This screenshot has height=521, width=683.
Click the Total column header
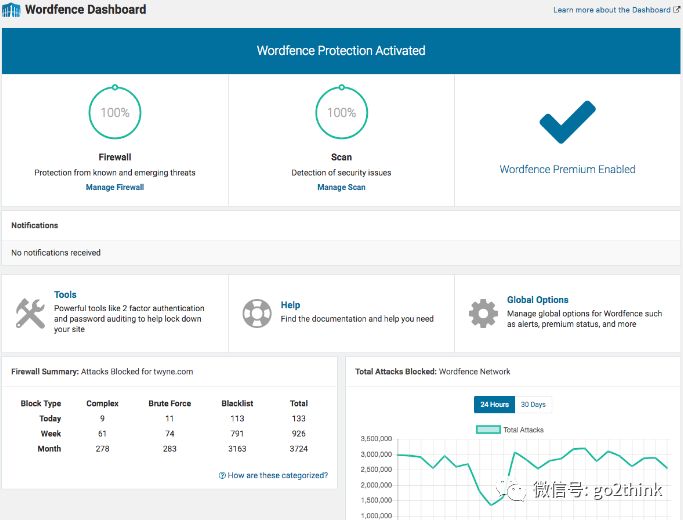pos(299,403)
